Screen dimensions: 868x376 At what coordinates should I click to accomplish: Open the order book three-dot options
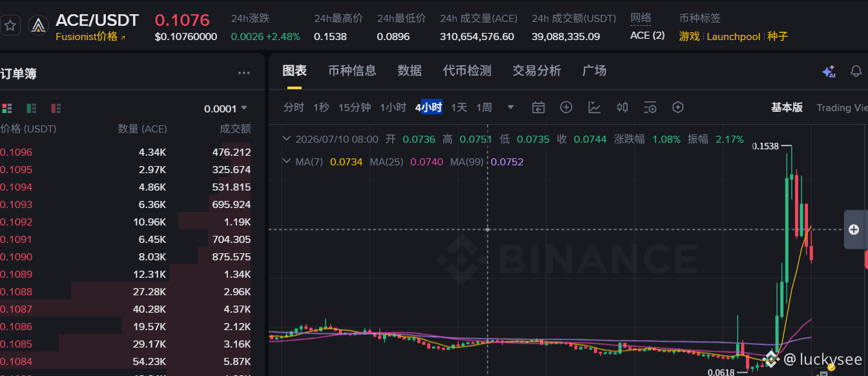243,73
